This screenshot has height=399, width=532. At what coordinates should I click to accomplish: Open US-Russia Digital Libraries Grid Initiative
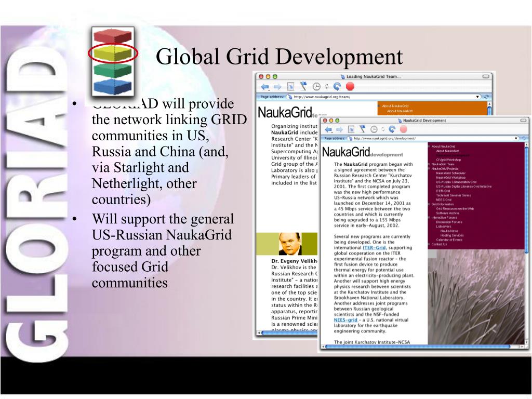pyautogui.click(x=463, y=187)
